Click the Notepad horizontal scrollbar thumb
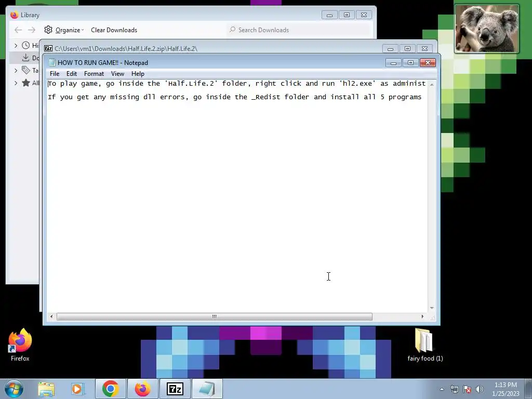This screenshot has height=399, width=532. (215, 316)
